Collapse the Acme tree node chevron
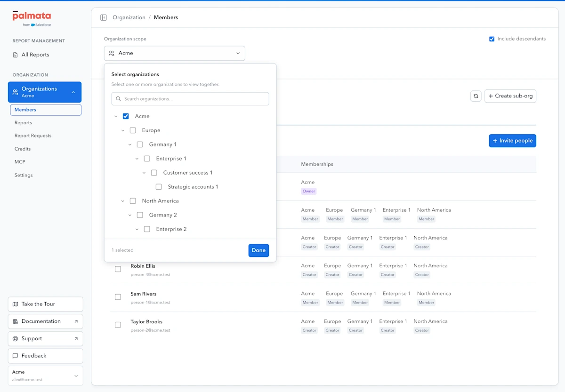 tap(116, 116)
